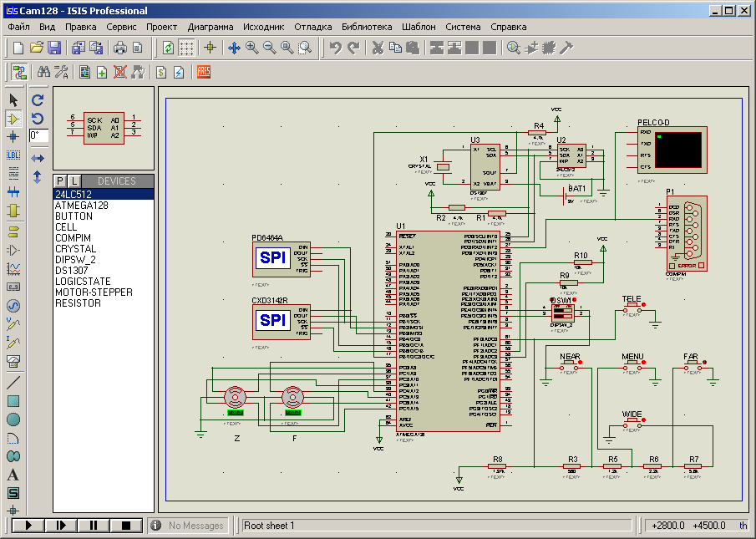The height and width of the screenshot is (539, 756).
Task: Open the Отладка menu
Action: point(313,27)
